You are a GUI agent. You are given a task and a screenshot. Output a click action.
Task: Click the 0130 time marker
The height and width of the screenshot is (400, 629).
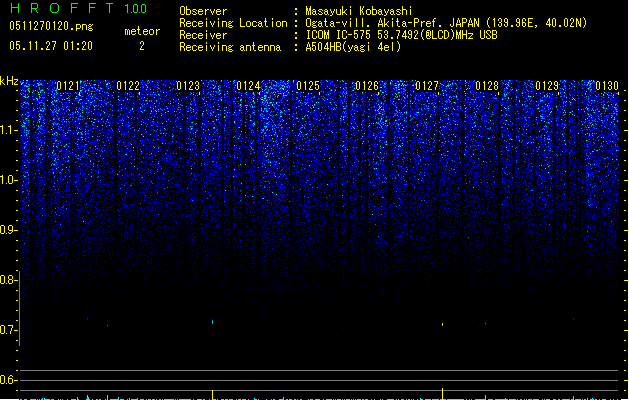coord(607,86)
